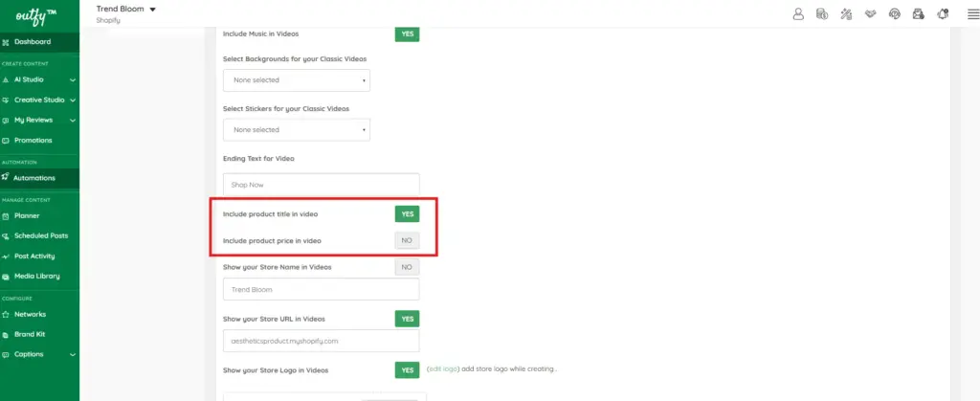Image resolution: width=980 pixels, height=401 pixels.
Task: Click the envelope messages icon
Action: [x=918, y=13]
